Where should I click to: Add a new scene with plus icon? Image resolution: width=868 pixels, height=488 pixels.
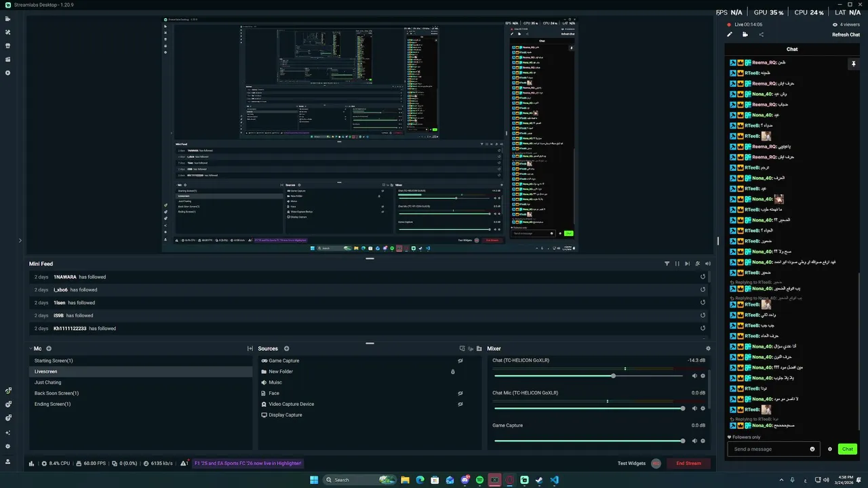[x=49, y=348]
